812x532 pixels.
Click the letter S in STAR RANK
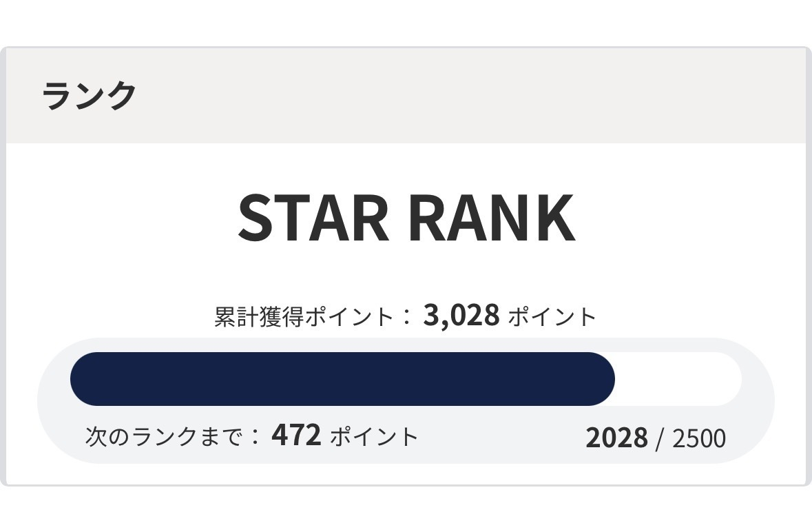click(256, 218)
